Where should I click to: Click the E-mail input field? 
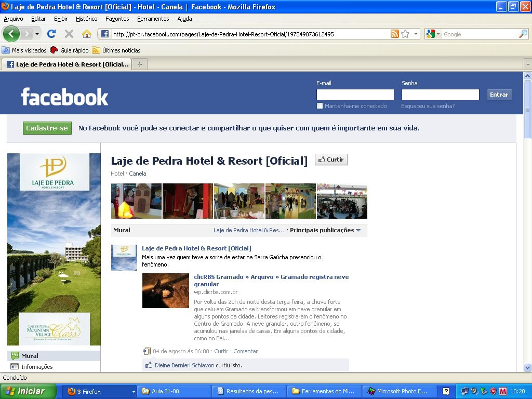click(355, 95)
